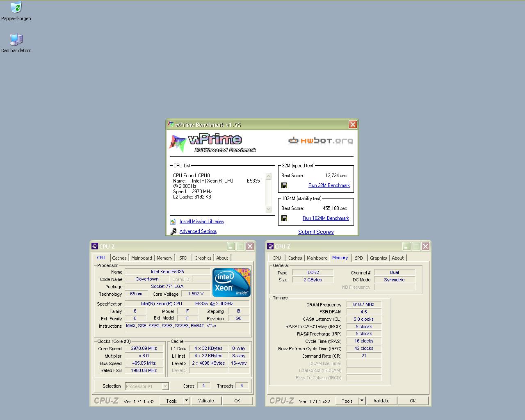Click OK in left CPU-Z
Screen dimensions: 525x420
[237, 401]
